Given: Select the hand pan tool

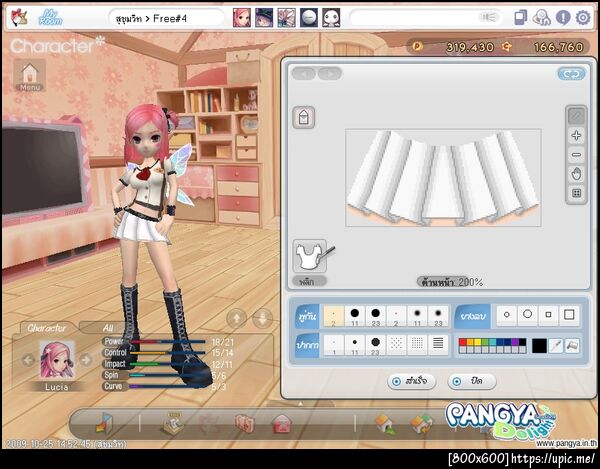Looking at the screenshot, I should (576, 174).
